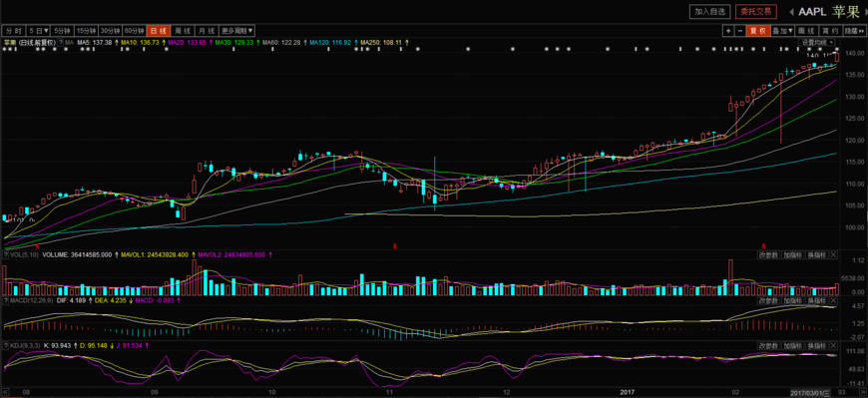Switch to the 30分钟 chart tab
Viewport: 868px width, 398px height.
110,31
